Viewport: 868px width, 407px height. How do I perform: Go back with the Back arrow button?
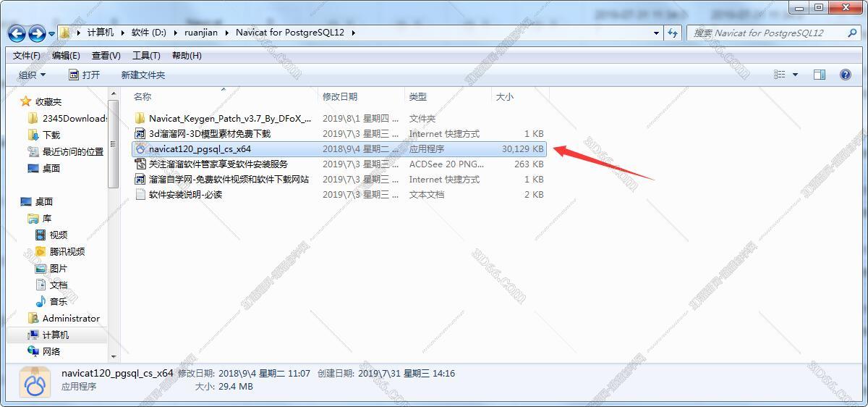click(17, 33)
